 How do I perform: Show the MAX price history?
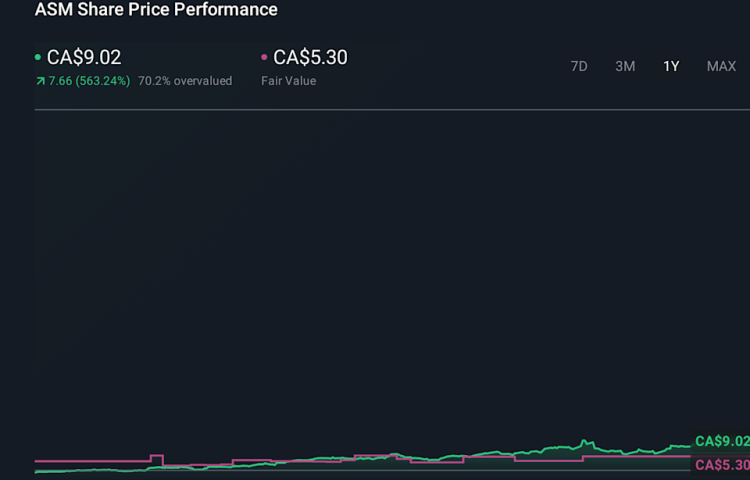(x=721, y=66)
